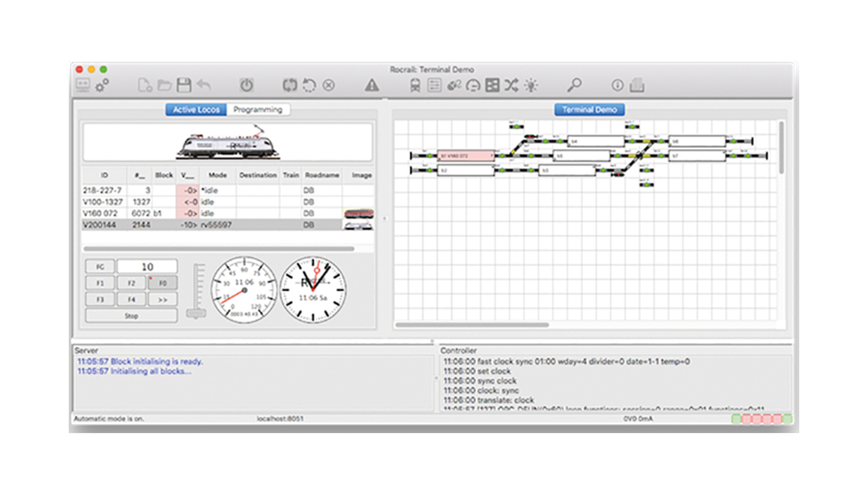
Task: Click the Roadname column header
Action: click(x=321, y=175)
